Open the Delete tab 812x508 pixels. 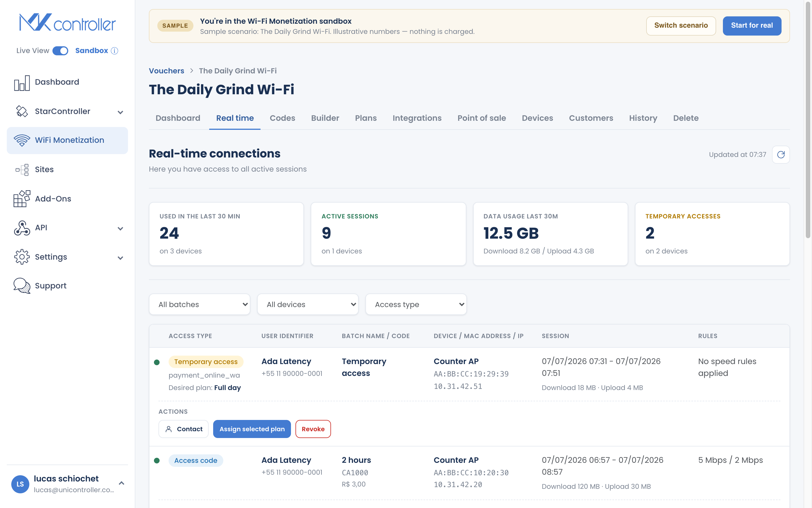(685, 118)
